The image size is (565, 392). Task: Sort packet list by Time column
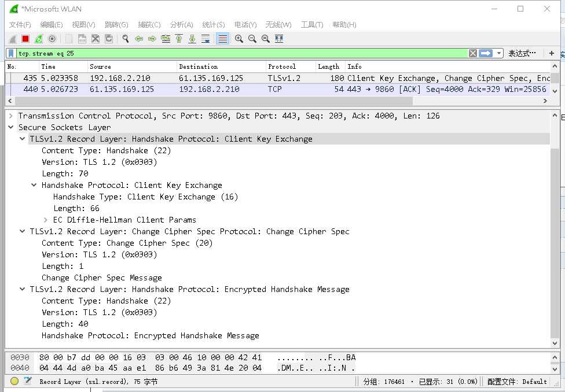click(64, 66)
